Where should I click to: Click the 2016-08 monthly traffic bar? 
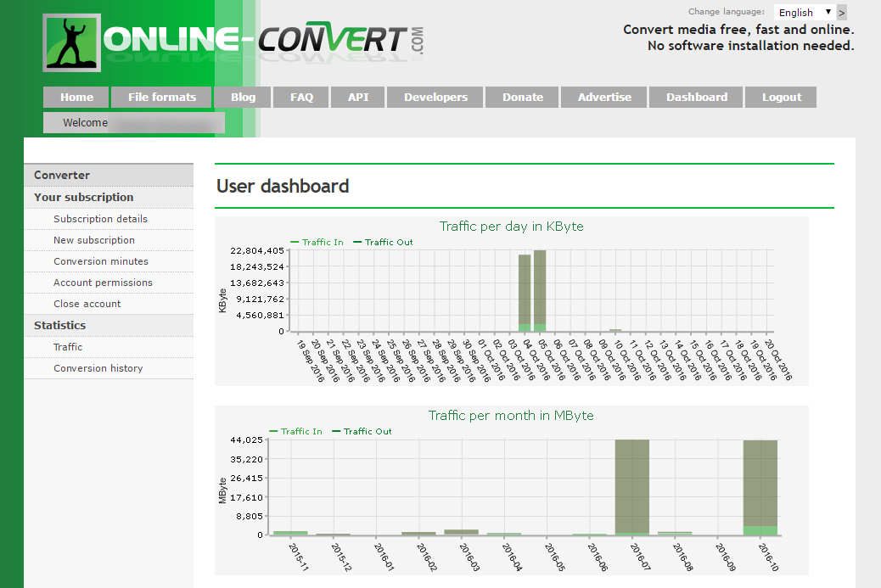pyautogui.click(x=675, y=533)
